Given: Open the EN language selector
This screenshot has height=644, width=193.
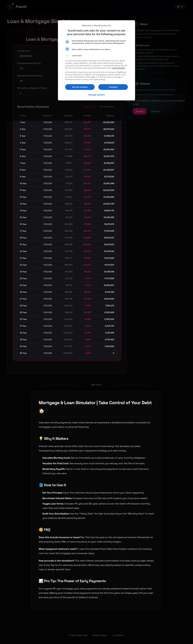Looking at the screenshot, I should click(x=180, y=7).
